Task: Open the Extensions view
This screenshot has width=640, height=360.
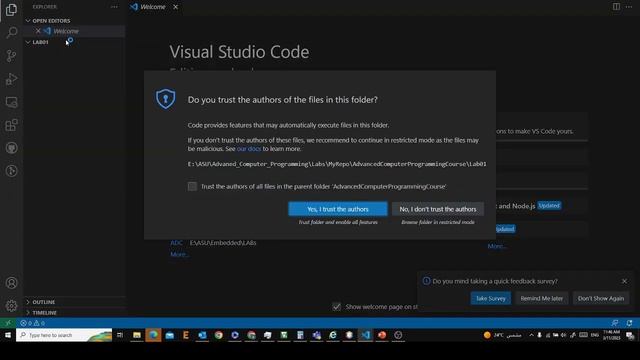Action: coord(11,125)
